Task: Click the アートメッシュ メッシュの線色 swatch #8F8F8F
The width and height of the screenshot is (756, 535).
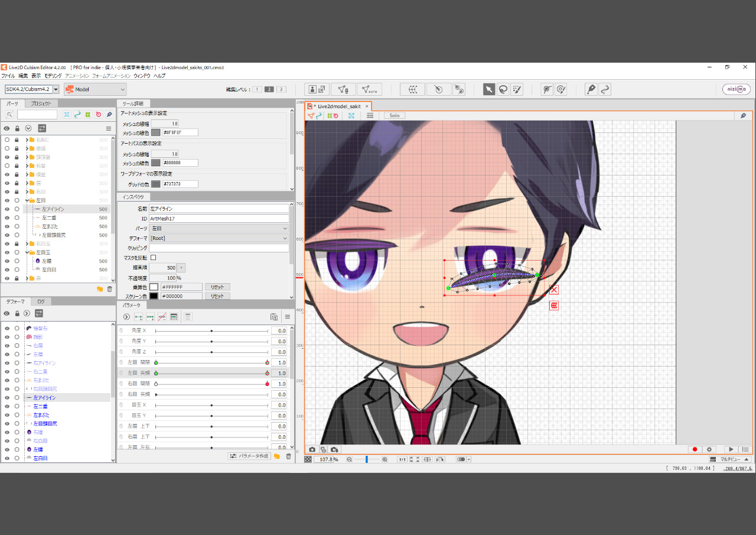Action: tap(156, 132)
